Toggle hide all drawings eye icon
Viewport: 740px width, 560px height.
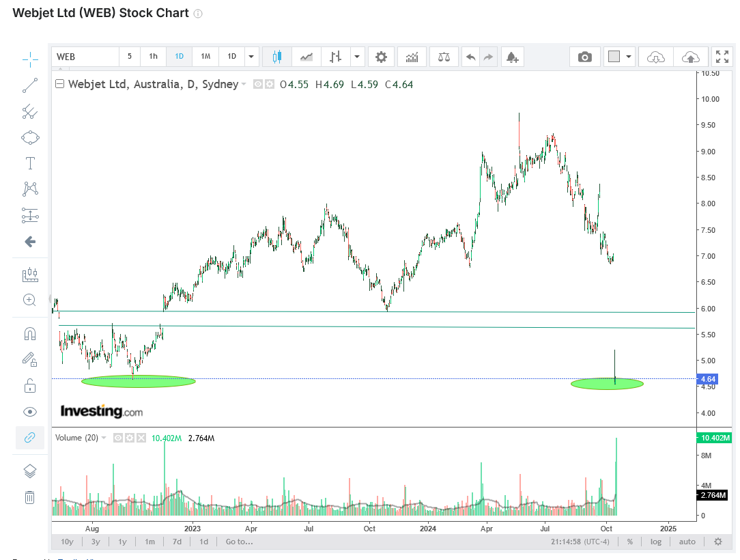(30, 412)
